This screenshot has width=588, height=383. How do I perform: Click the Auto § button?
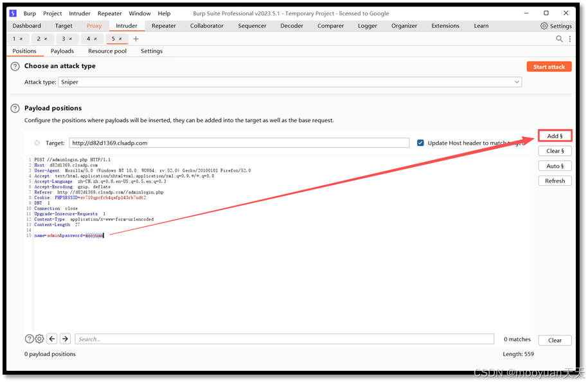(x=555, y=166)
